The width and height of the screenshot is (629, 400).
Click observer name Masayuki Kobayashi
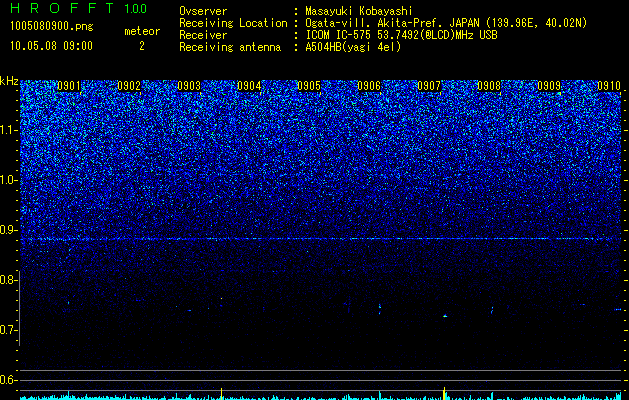click(x=359, y=11)
